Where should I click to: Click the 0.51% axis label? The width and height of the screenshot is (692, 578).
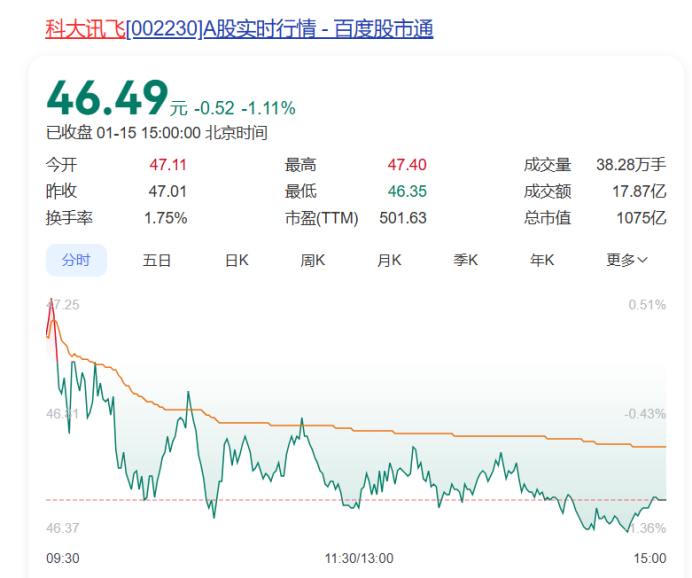[647, 305]
